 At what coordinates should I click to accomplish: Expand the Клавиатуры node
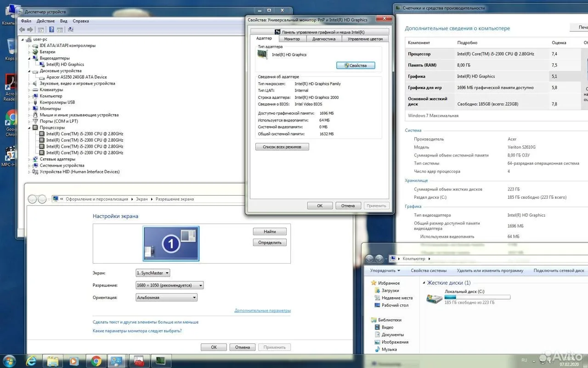29,90
